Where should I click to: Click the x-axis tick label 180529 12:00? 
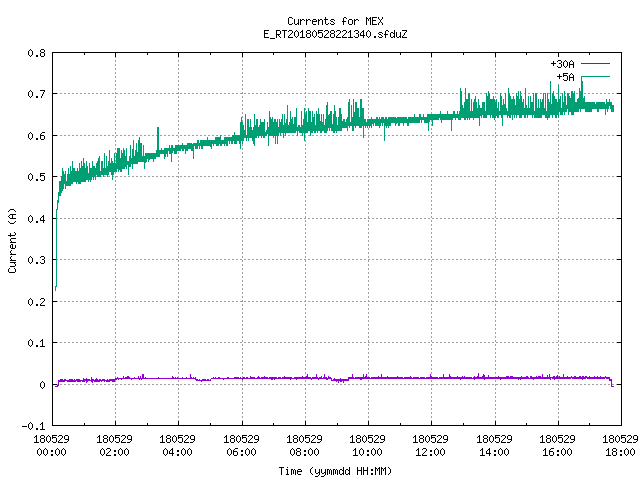430,446
